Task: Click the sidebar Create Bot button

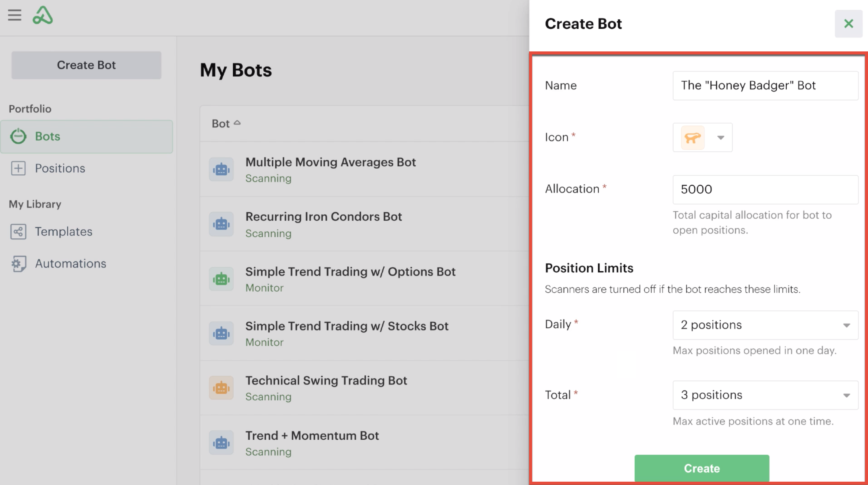Action: click(86, 65)
